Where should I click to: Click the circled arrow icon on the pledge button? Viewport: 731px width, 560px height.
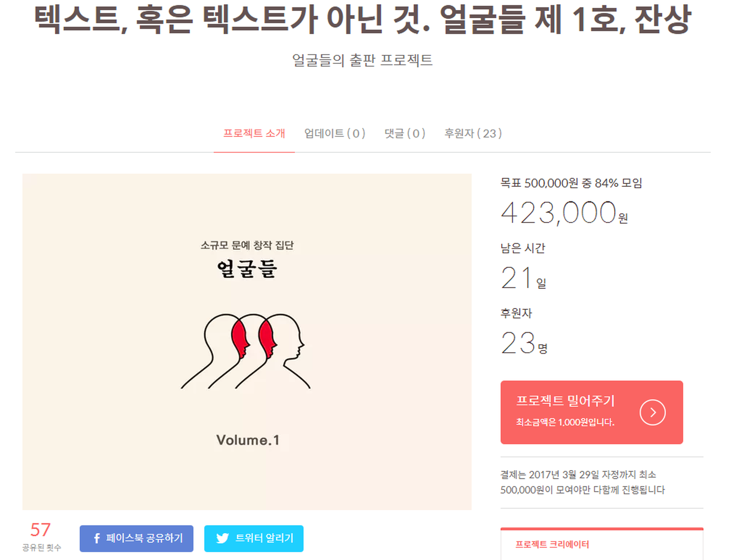pos(653,412)
